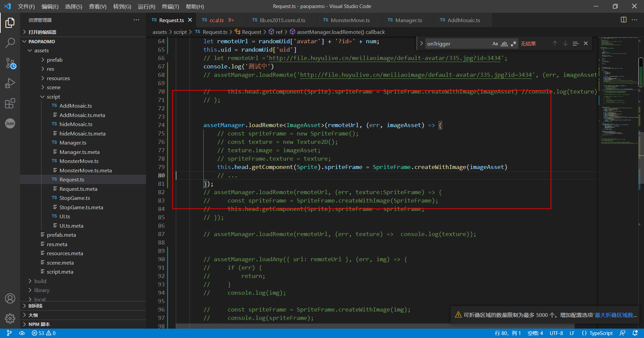Expand the NPM 脚本 section
This screenshot has height=338, width=644.
click(39, 324)
